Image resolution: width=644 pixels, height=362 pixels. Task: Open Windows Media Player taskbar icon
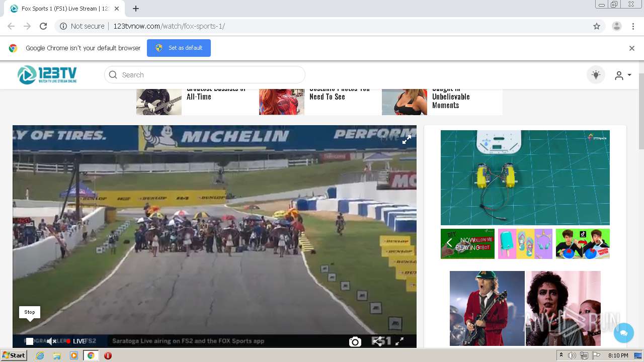74,355
